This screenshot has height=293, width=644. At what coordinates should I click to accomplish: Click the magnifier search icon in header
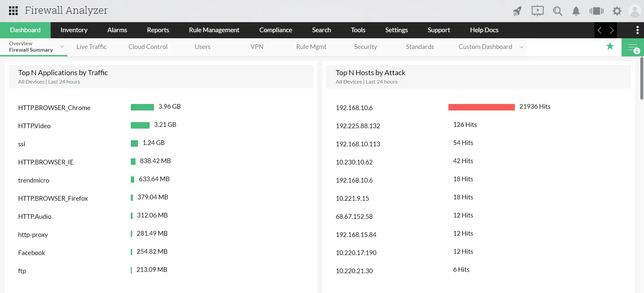(557, 11)
